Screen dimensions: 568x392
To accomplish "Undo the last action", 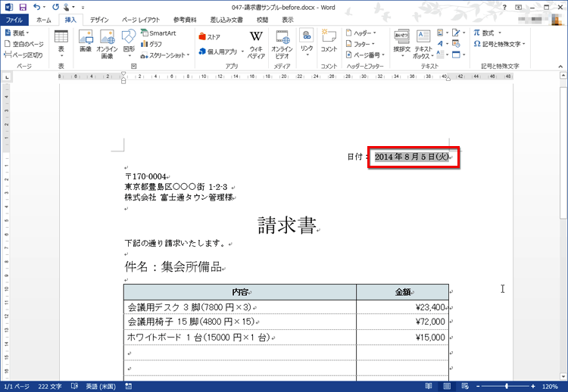I will (x=36, y=7).
